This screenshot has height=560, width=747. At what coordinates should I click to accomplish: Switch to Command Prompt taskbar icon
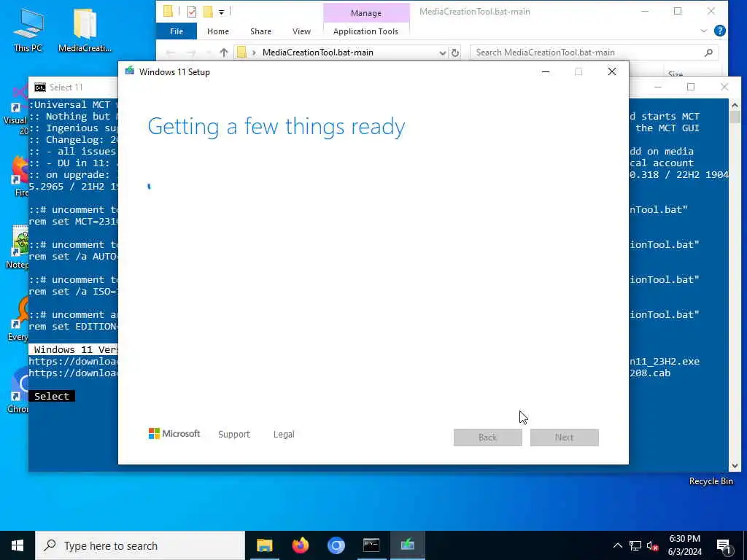point(371,545)
